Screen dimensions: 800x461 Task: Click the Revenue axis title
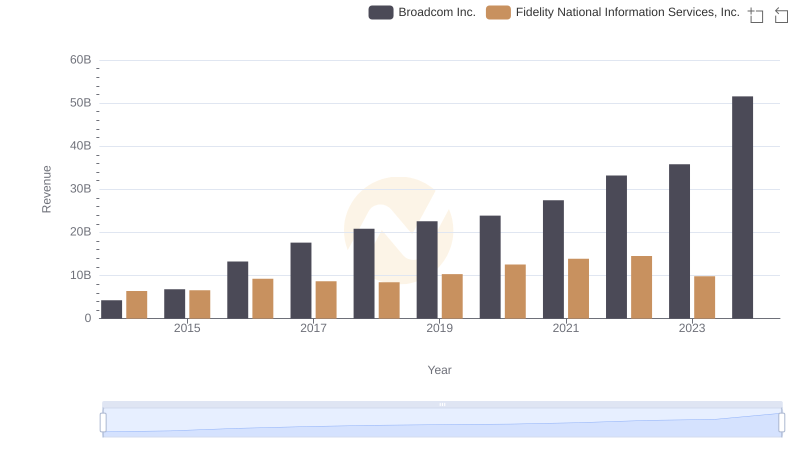click(x=46, y=189)
